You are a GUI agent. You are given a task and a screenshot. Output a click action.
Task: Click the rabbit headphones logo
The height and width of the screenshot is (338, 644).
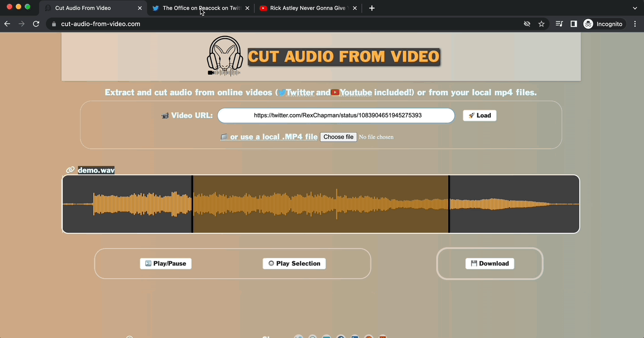point(225,56)
